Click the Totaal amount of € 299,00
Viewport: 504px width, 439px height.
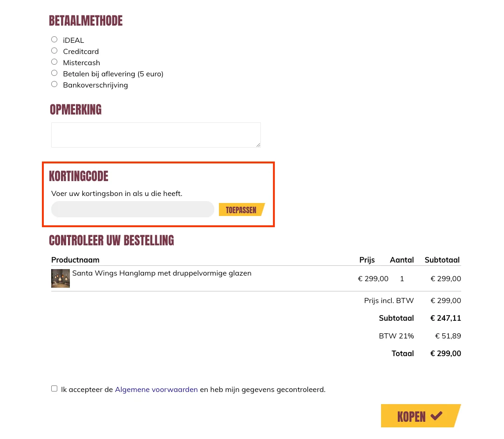click(x=445, y=353)
